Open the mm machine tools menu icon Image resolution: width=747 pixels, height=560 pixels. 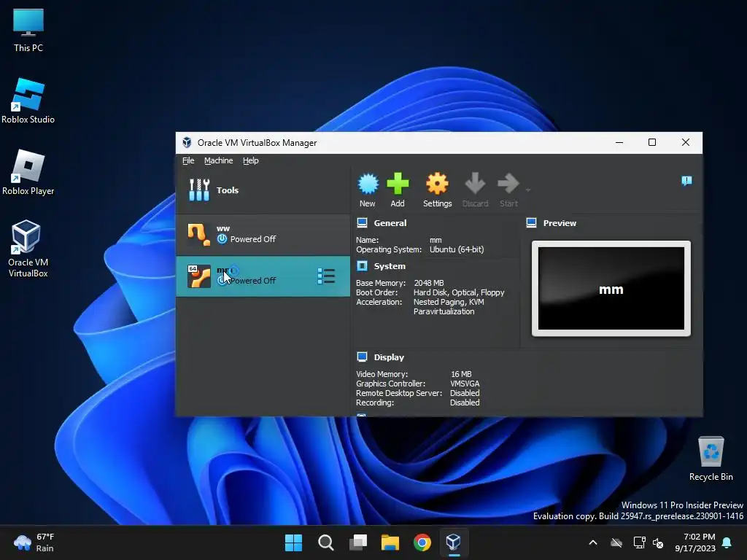click(326, 276)
